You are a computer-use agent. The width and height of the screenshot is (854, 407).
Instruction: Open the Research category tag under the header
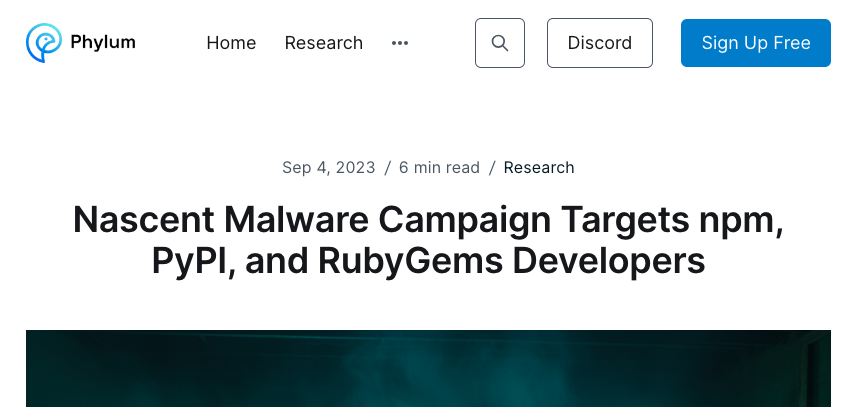539,167
